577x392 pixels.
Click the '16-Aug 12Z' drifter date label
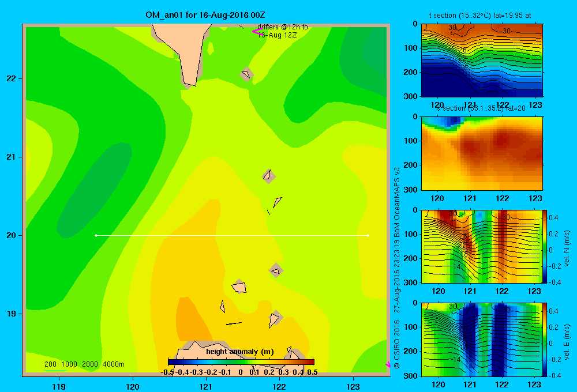pos(277,35)
